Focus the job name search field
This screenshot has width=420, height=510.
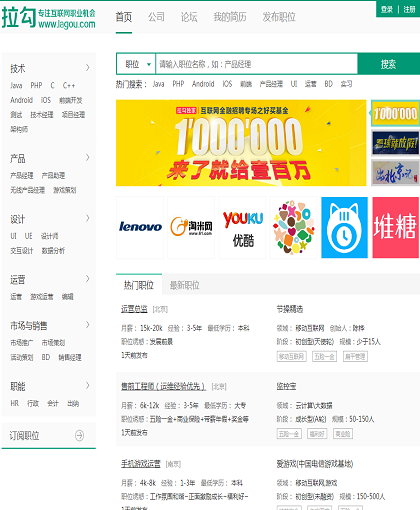[257, 64]
